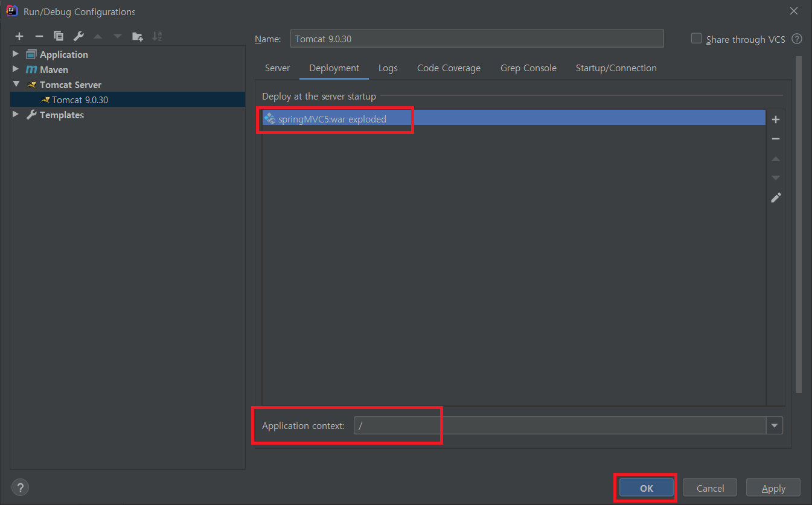Confirm with the OK button

click(647, 488)
